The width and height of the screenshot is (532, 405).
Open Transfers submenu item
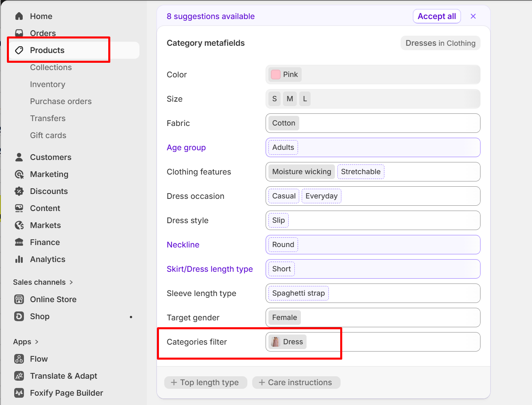coord(48,118)
